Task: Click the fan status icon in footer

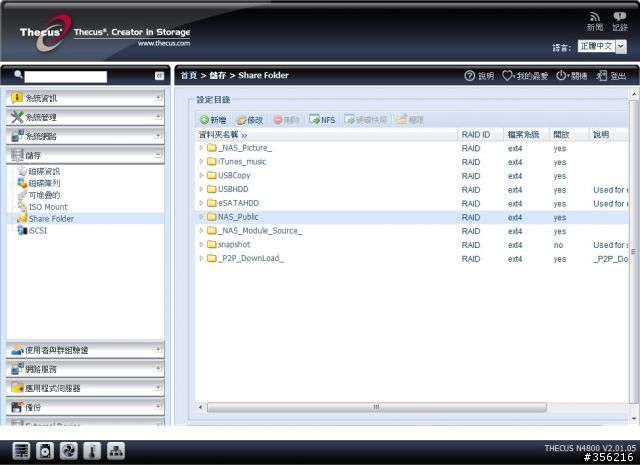Action: pyautogui.click(x=69, y=451)
